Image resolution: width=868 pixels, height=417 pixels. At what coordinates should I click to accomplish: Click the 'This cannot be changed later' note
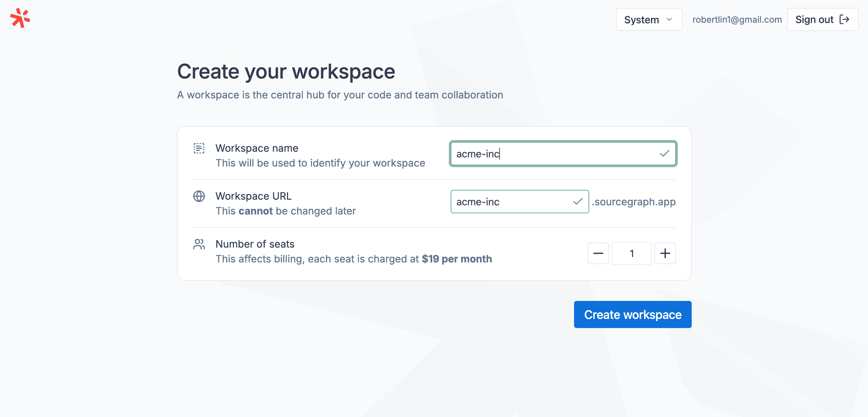click(x=285, y=211)
